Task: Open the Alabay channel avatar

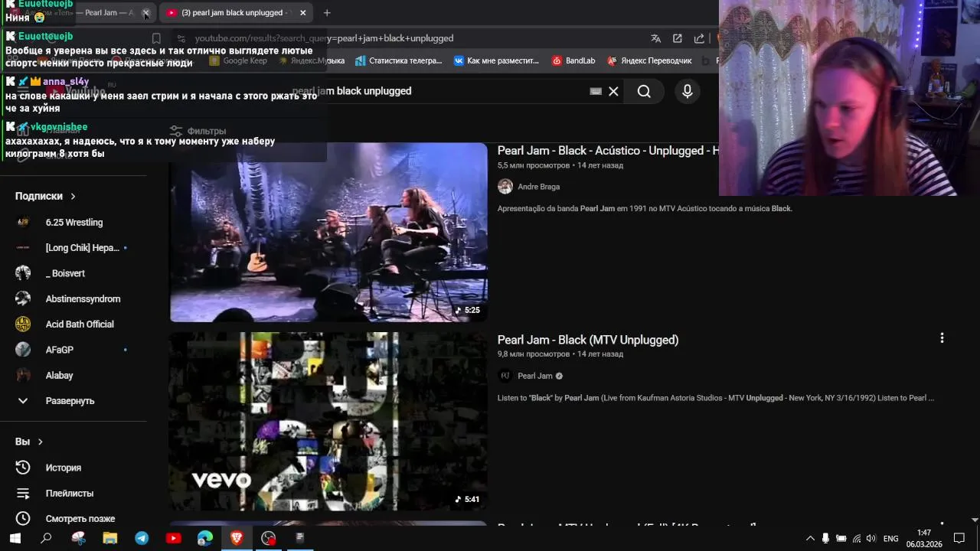Action: click(x=23, y=376)
